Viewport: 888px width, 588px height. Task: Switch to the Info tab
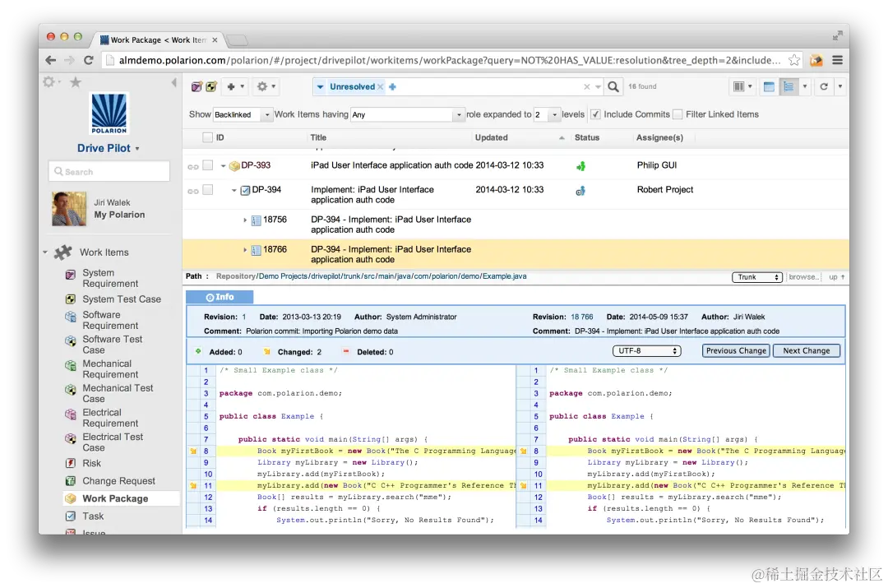point(220,297)
